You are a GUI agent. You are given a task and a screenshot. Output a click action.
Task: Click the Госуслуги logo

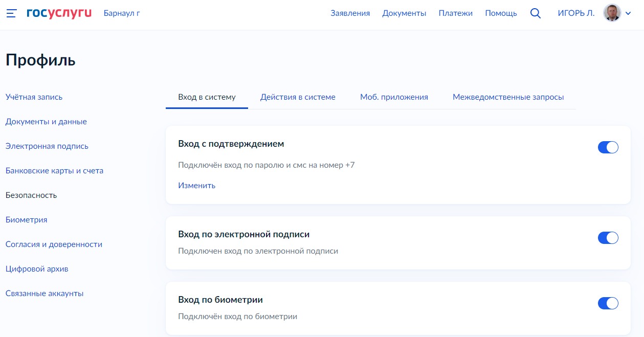point(59,13)
